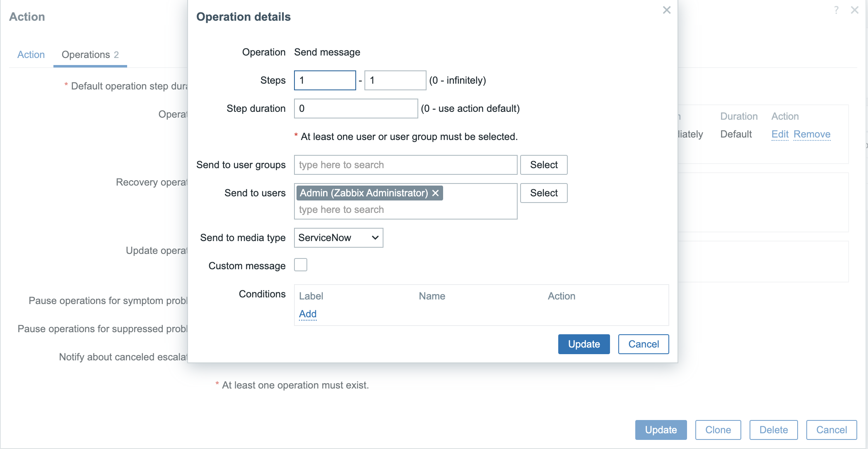Open the Send to media type dropdown
The height and width of the screenshot is (449, 868).
(338, 238)
